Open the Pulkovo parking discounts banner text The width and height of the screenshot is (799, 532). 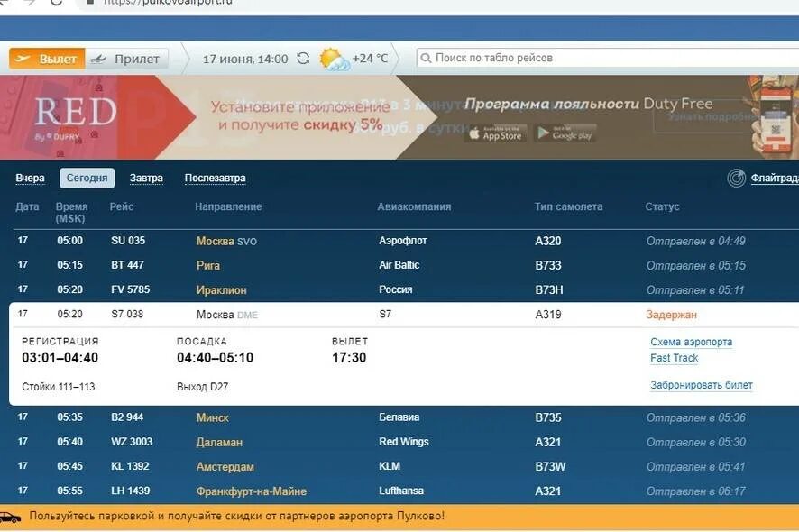[x=237, y=516]
